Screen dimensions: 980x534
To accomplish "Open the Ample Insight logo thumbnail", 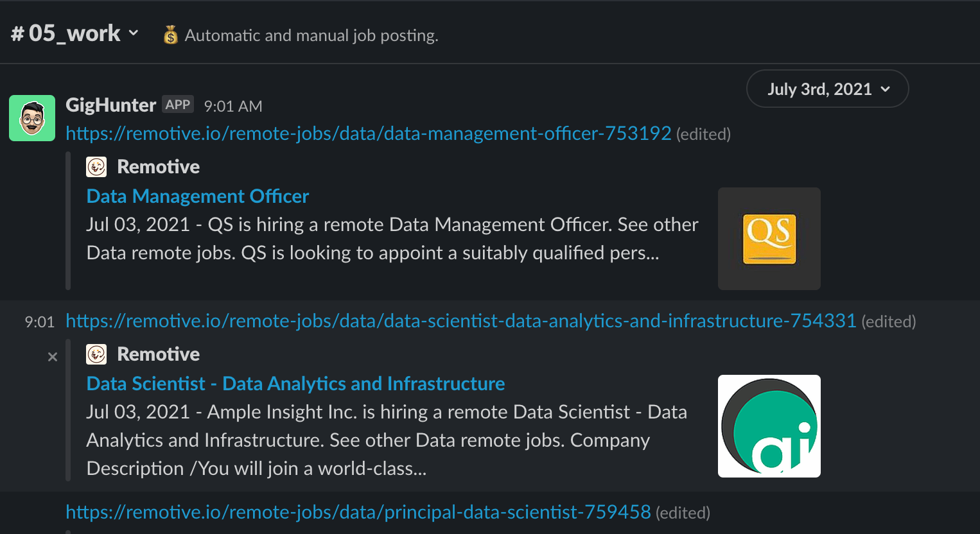I will pyautogui.click(x=769, y=426).
